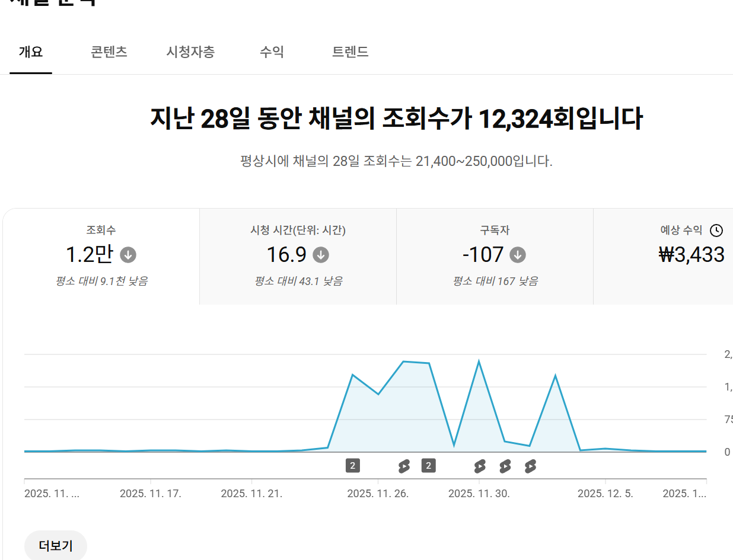733x560 pixels.
Task: Go to the 트렌드 tab
Action: (350, 52)
